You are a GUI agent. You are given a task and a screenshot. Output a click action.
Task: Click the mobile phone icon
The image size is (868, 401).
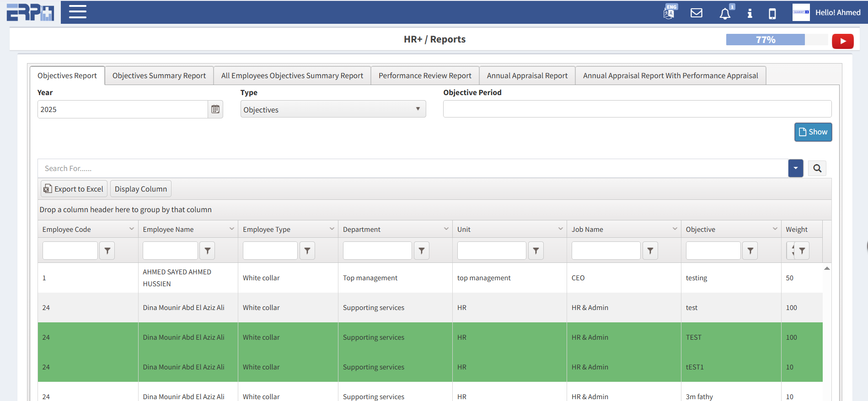pos(772,13)
